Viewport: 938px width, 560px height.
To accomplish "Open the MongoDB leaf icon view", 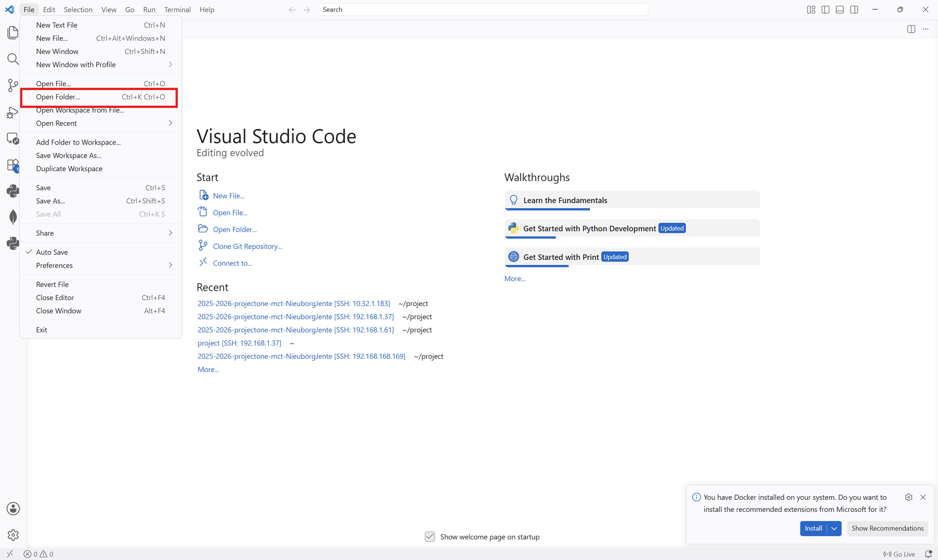I will point(13,217).
